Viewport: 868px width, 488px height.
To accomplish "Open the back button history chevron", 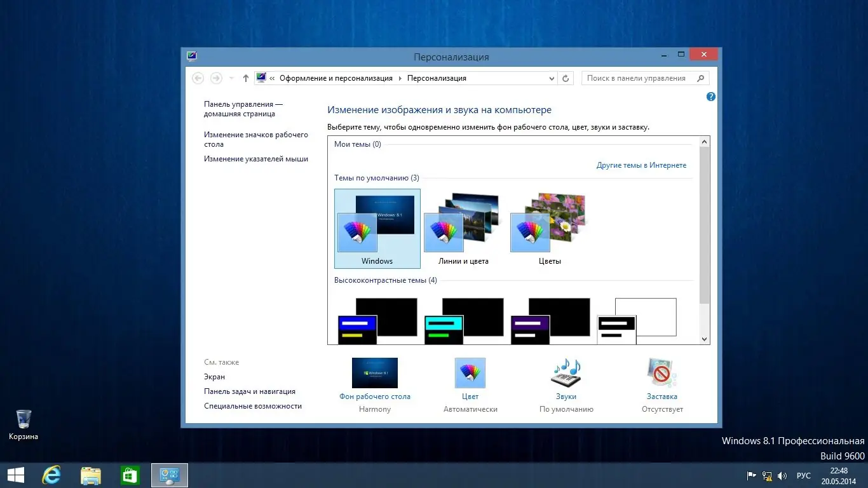I will [x=231, y=78].
